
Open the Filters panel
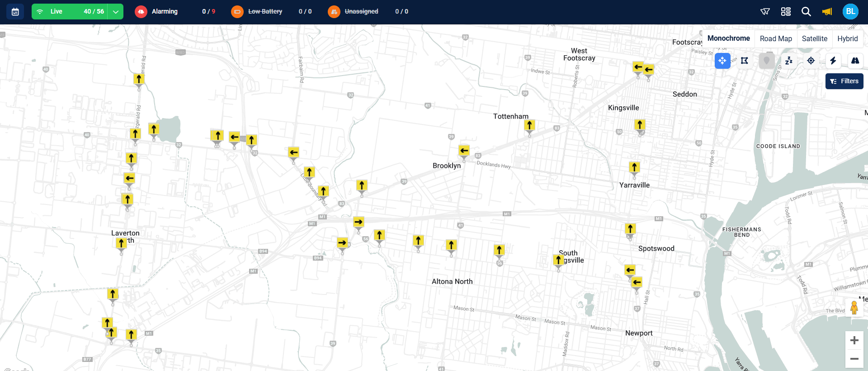(844, 81)
